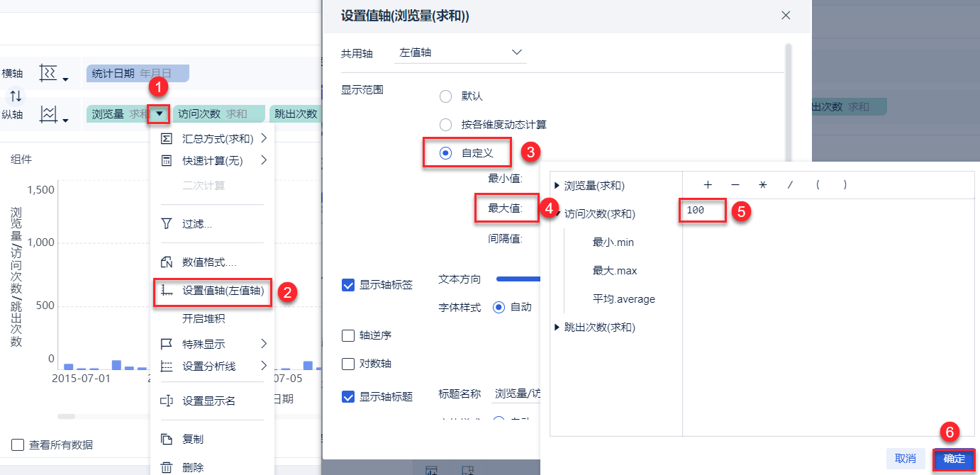The width and height of the screenshot is (980, 475).
Task: Choose 过滤... from the context menu
Action: (213, 224)
